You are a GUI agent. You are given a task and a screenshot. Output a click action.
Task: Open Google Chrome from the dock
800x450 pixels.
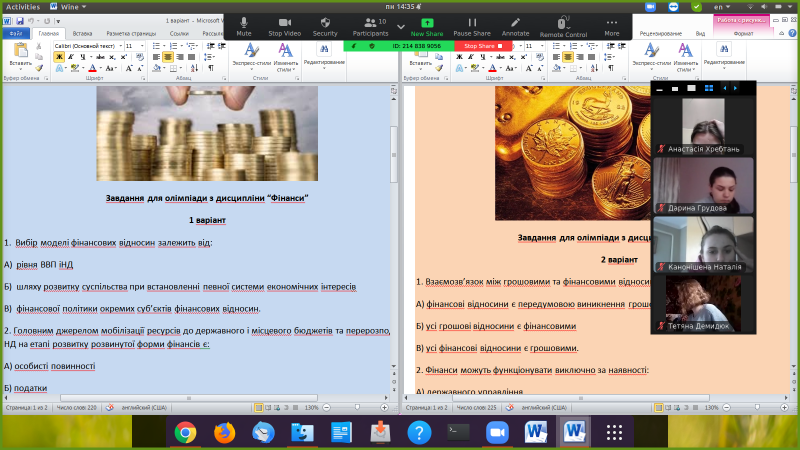(185, 433)
